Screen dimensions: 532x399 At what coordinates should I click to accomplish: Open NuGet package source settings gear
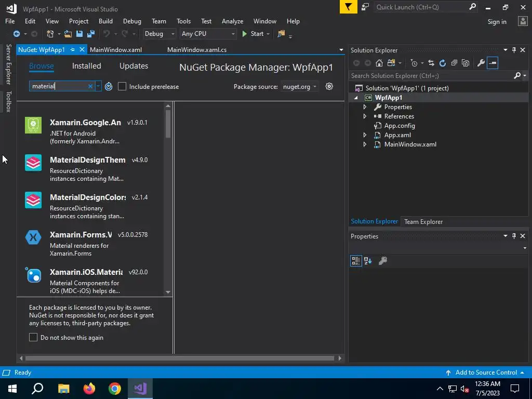click(x=329, y=86)
